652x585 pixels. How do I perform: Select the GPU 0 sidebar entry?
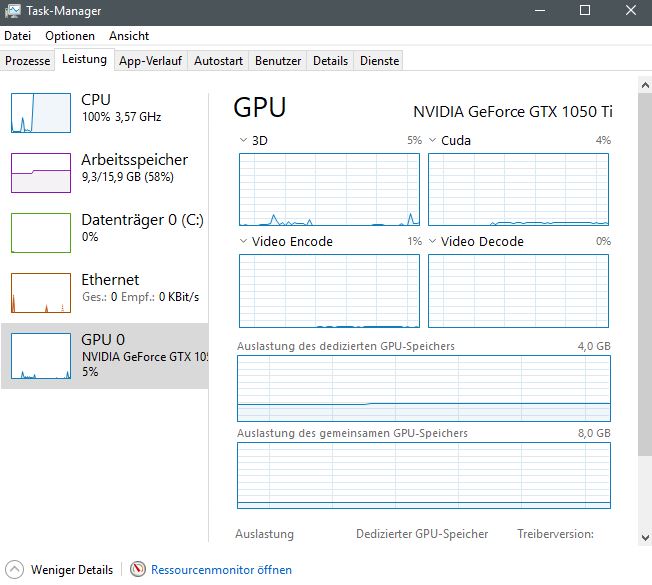click(104, 355)
